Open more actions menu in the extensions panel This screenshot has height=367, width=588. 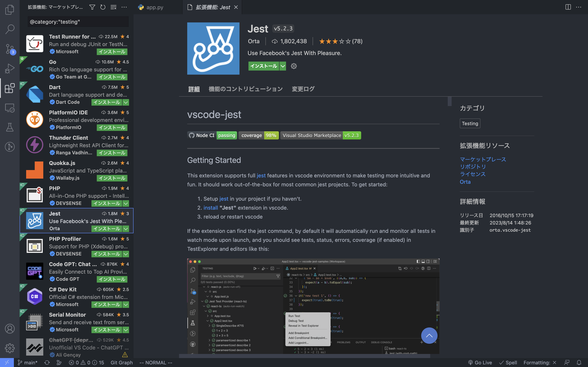click(x=124, y=7)
